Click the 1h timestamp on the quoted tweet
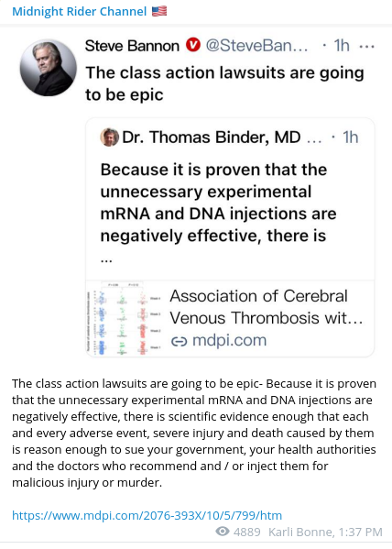Image resolution: width=392 pixels, height=549 pixels. tap(350, 137)
